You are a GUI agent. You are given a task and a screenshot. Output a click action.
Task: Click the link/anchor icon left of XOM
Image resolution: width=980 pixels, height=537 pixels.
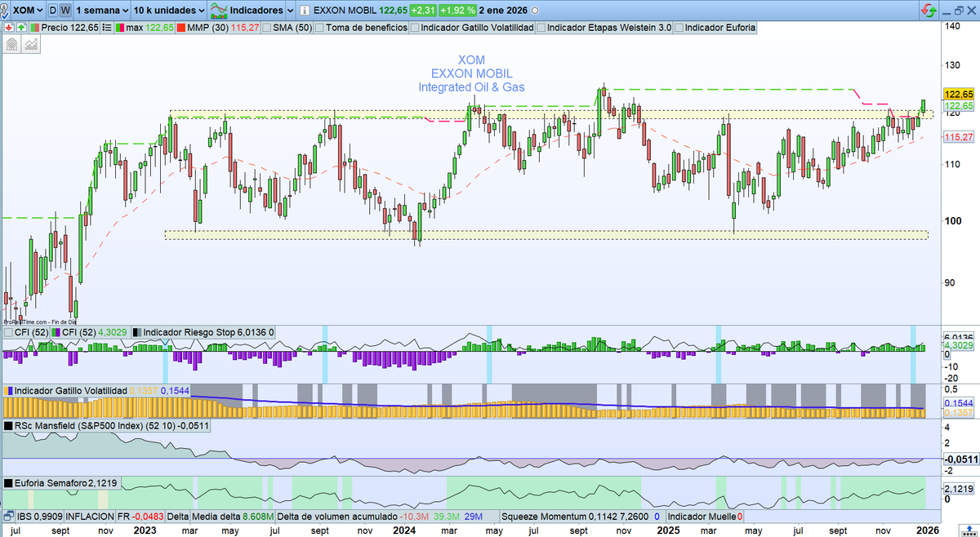pyautogui.click(x=6, y=11)
